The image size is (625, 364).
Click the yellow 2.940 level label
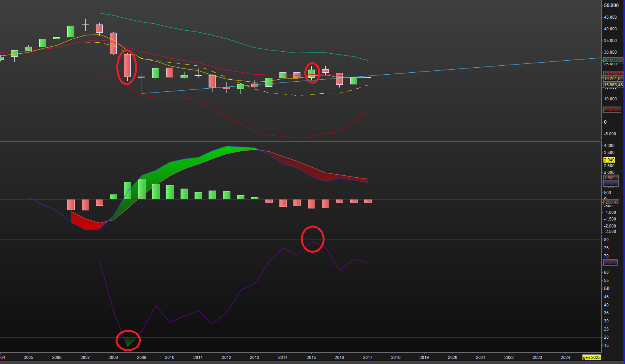pyautogui.click(x=609, y=160)
